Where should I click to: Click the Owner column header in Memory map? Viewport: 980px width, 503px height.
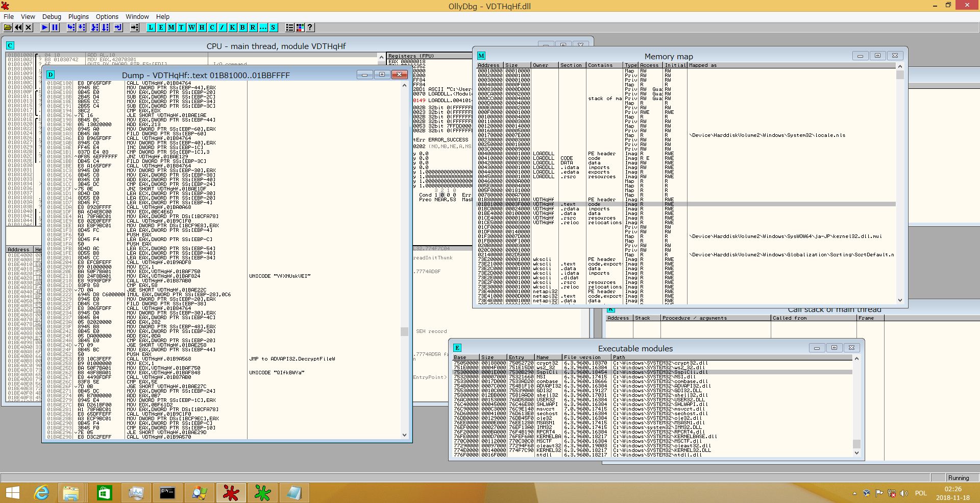pos(544,65)
